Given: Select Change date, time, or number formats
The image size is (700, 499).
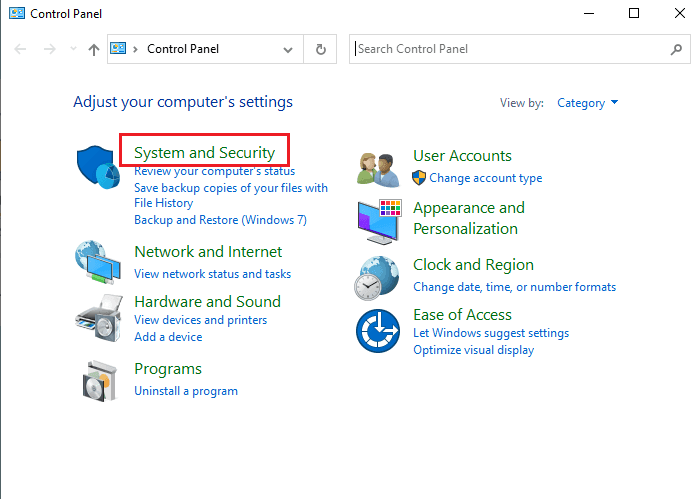Looking at the screenshot, I should pos(514,287).
